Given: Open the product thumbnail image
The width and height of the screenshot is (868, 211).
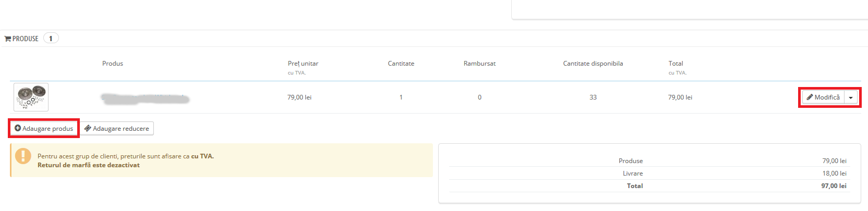Looking at the screenshot, I should pos(31,97).
